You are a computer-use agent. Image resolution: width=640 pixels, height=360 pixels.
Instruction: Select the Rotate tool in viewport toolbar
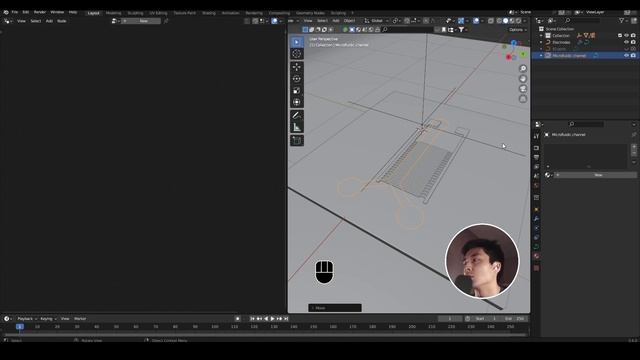(x=297, y=78)
